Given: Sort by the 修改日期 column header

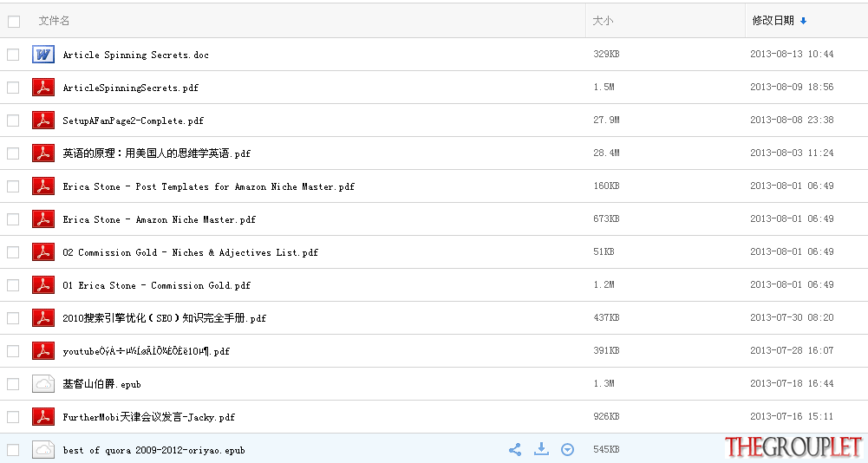Looking at the screenshot, I should pyautogui.click(x=773, y=21).
